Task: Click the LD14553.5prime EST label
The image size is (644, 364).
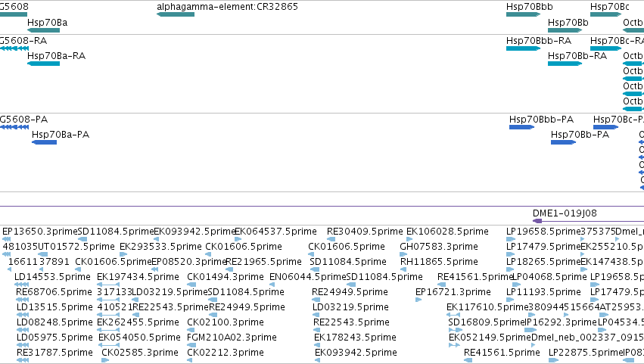Action: pyautogui.click(x=52, y=277)
